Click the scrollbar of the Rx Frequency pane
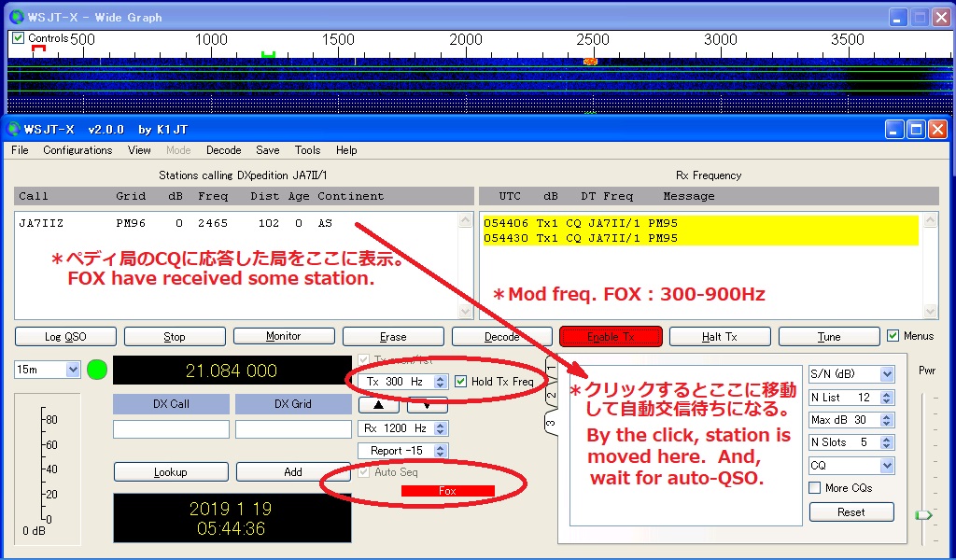Image resolution: width=956 pixels, height=560 pixels. coord(931,265)
